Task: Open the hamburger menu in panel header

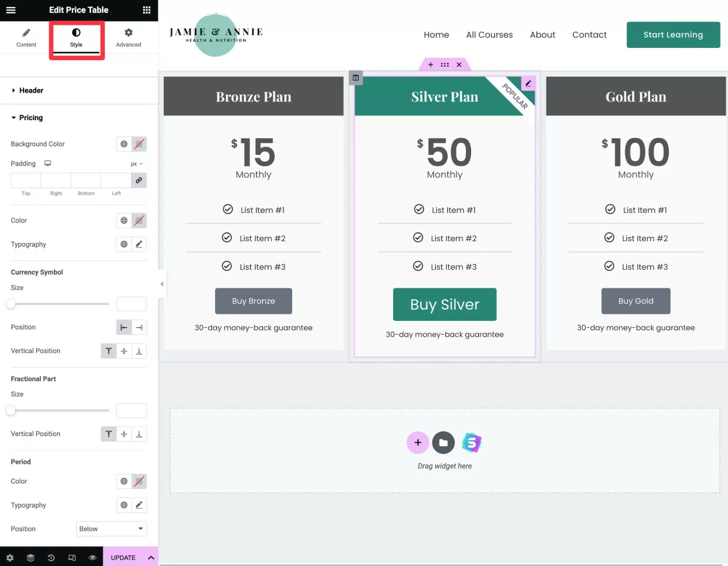Action: point(11,10)
